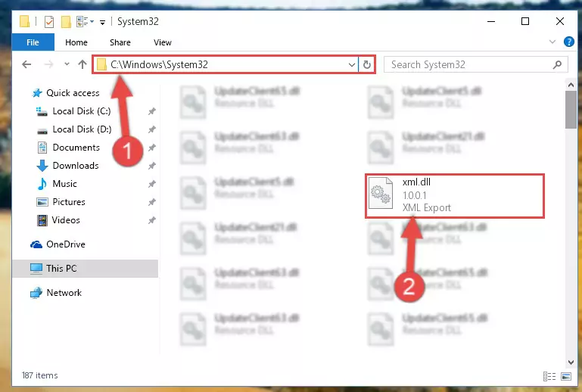Select the xml.dll file
This screenshot has height=392, width=582.
point(455,196)
